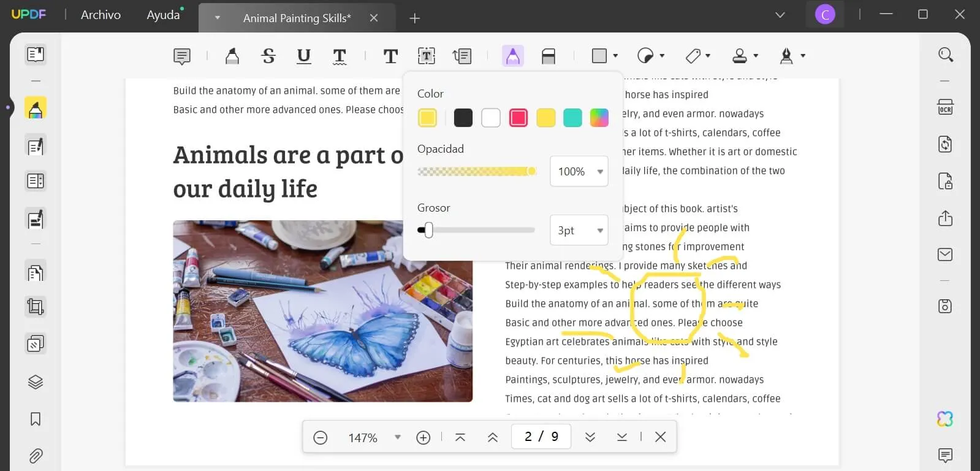980x471 pixels.
Task: Select the eraser tool
Action: click(x=549, y=56)
